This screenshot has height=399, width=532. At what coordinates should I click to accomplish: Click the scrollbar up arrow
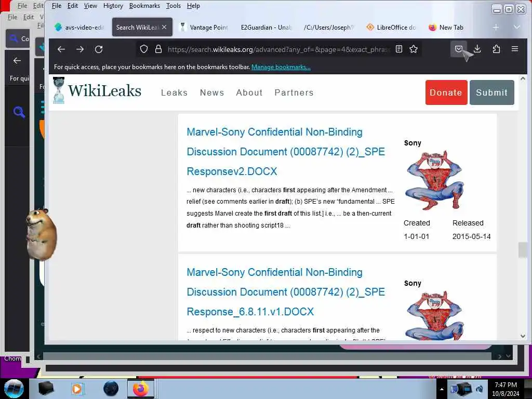(x=523, y=79)
